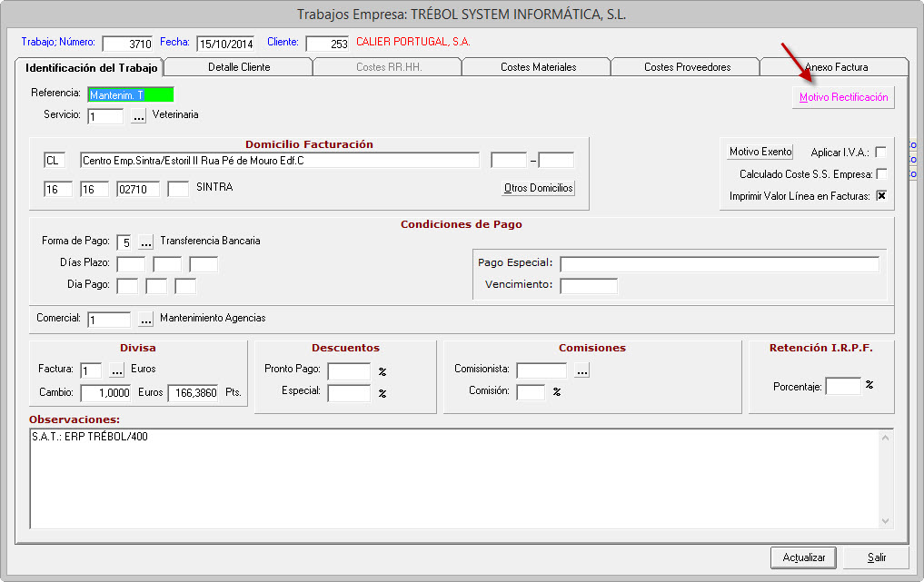Click Observaciones scrollbar down arrow
Image resolution: width=924 pixels, height=582 pixels.
(x=885, y=521)
